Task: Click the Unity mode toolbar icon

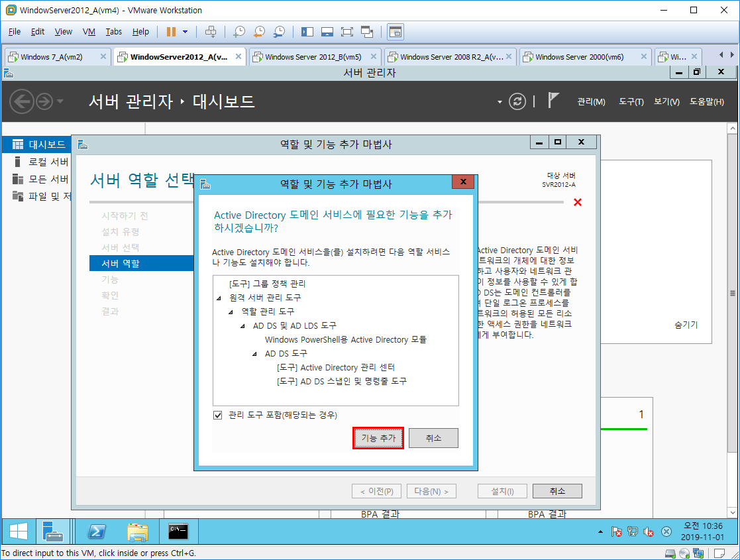Action: click(367, 32)
